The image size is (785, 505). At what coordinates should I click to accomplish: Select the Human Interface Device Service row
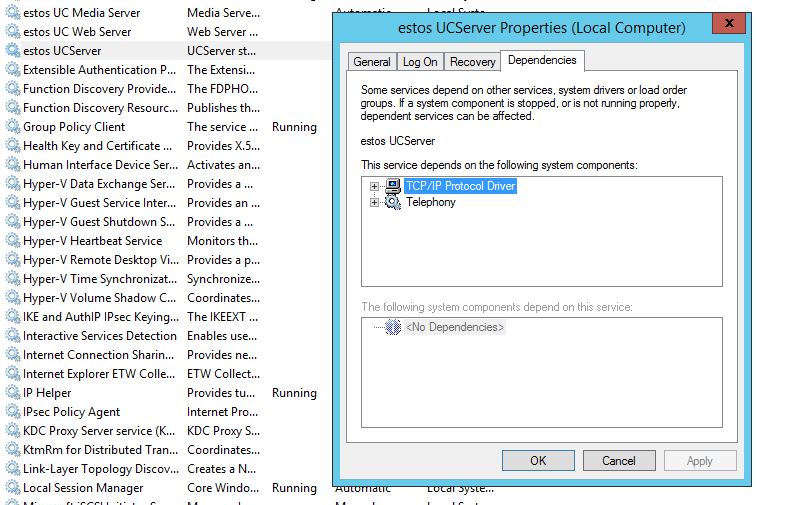(100, 165)
